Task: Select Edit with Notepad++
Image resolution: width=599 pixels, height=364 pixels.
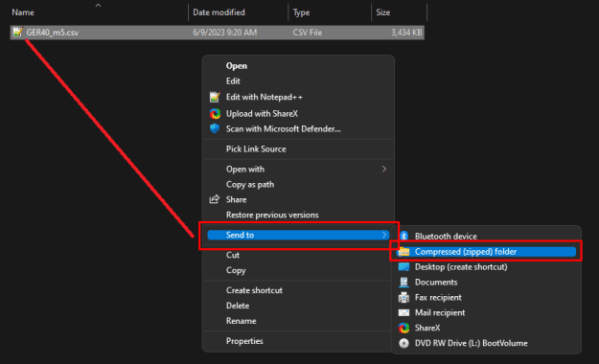Action: (264, 97)
